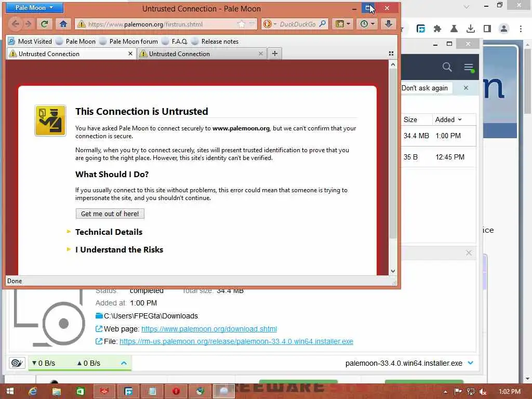Open the Chrome extensions puzzle icon
The height and width of the screenshot is (399, 532).
[x=437, y=29]
